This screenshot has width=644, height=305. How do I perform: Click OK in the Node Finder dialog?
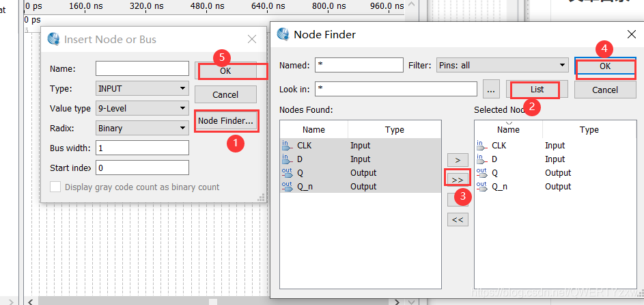click(x=605, y=66)
